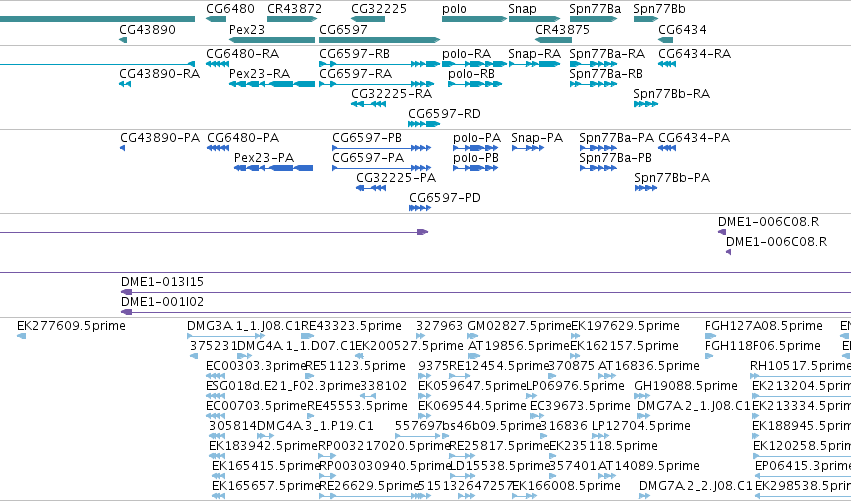The width and height of the screenshot is (851, 501).
Task: Click the FGH127A08.5prime EST label
Action: click(764, 326)
